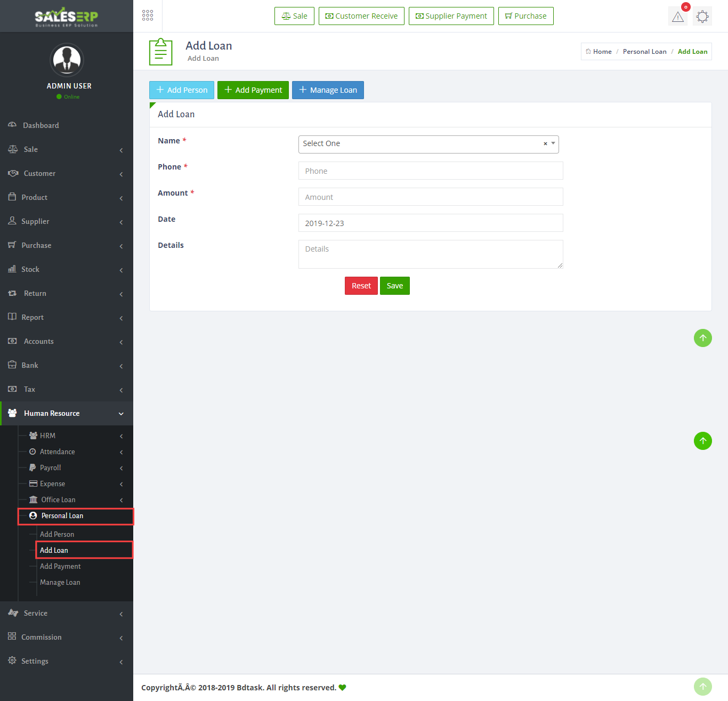Click the Customer Receive shortcut button
Screen dimensions: 728x701
(x=361, y=16)
